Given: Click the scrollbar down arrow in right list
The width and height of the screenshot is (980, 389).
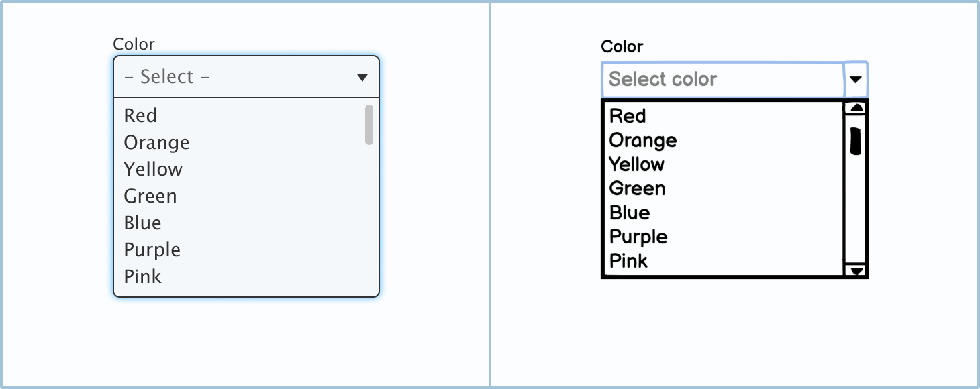Looking at the screenshot, I should 855,271.
